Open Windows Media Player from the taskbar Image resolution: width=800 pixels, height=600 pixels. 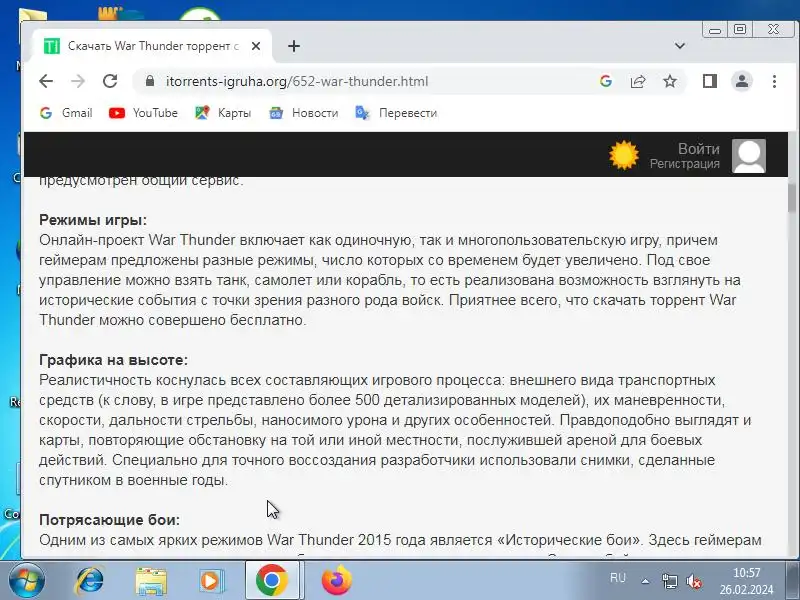pos(211,581)
